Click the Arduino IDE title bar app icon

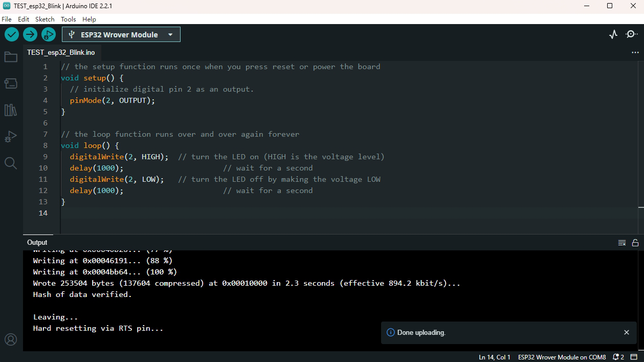[6, 6]
